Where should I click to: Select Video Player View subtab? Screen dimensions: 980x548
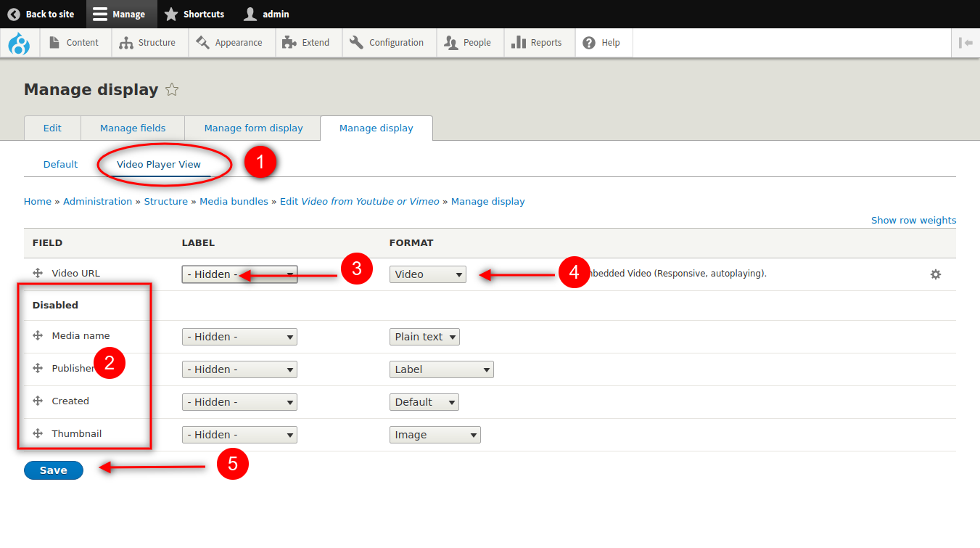pyautogui.click(x=159, y=164)
